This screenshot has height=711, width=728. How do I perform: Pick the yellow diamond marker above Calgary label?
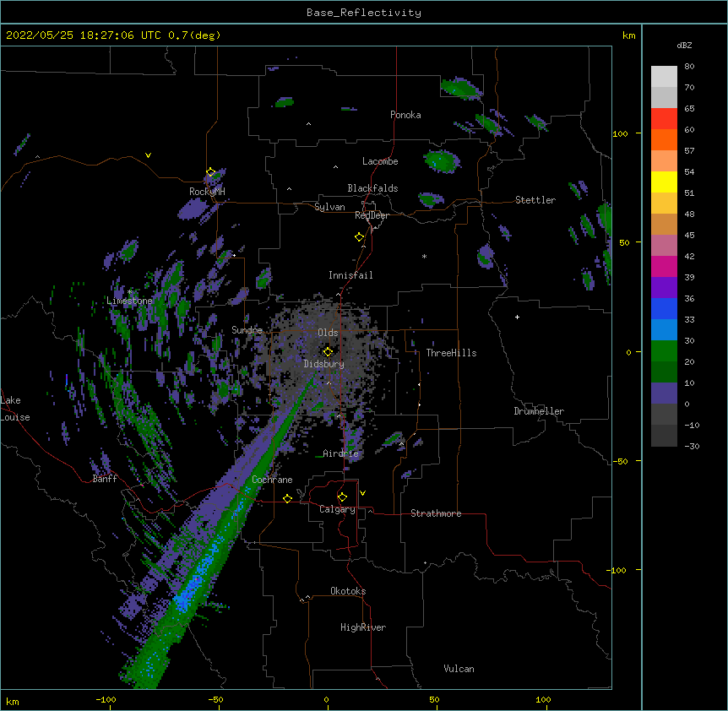[x=342, y=497]
